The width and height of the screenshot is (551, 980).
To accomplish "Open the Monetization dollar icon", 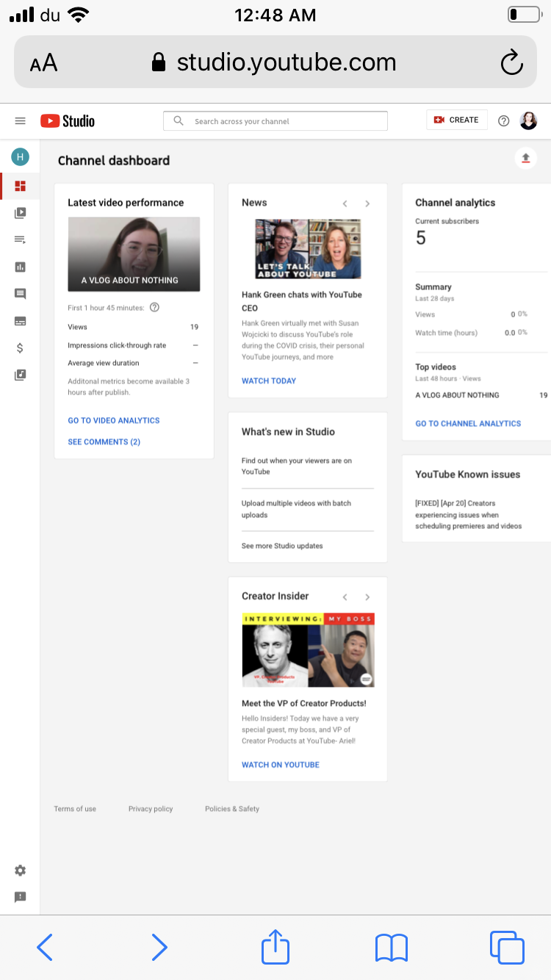I will tap(20, 348).
